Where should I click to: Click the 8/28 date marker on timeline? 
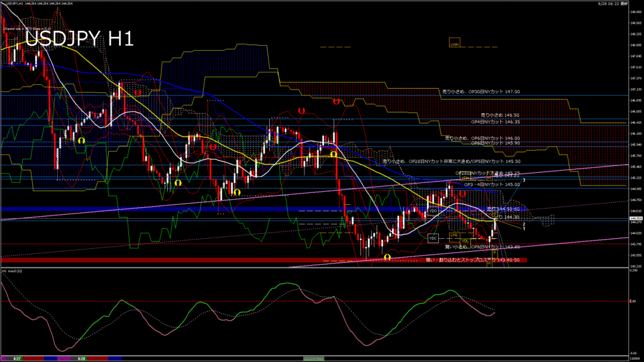click(x=81, y=358)
